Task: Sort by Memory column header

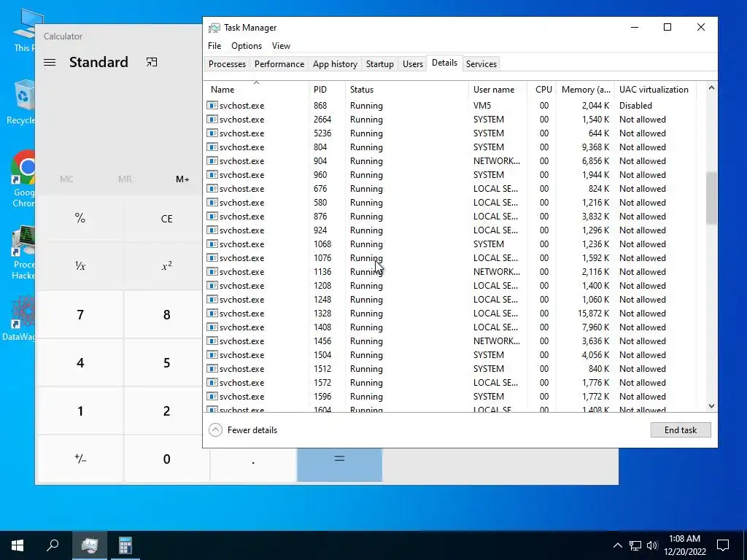Action: [x=586, y=89]
